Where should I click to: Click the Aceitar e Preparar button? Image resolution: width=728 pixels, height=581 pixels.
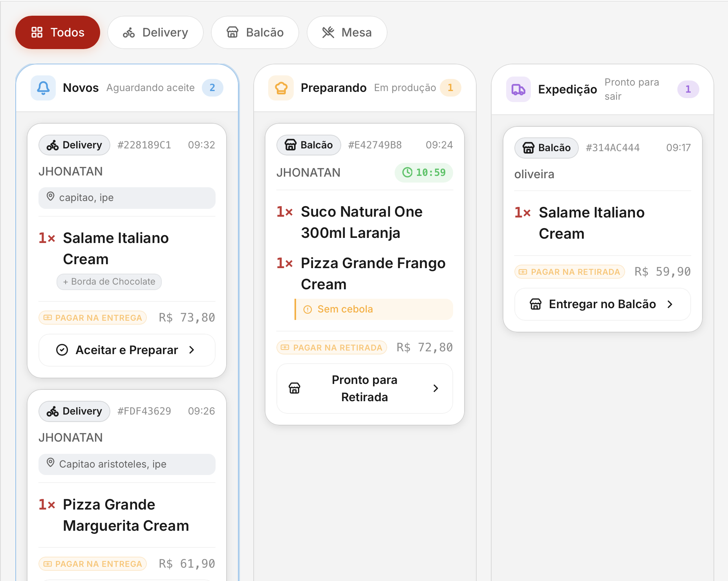(x=126, y=350)
